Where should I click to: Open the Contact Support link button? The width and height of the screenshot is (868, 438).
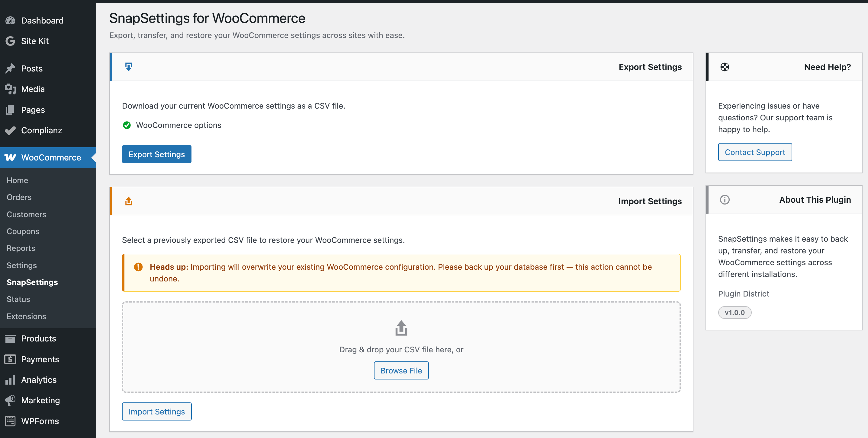(755, 152)
